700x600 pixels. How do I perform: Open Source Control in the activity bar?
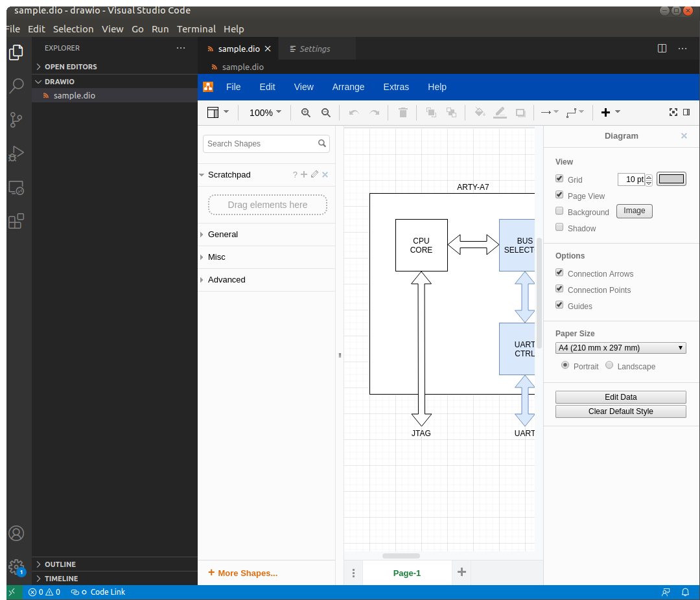[x=16, y=120]
